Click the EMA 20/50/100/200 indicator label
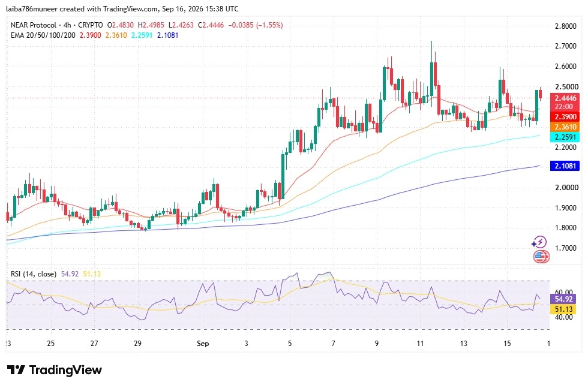This screenshot has height=388, width=588. coord(43,35)
